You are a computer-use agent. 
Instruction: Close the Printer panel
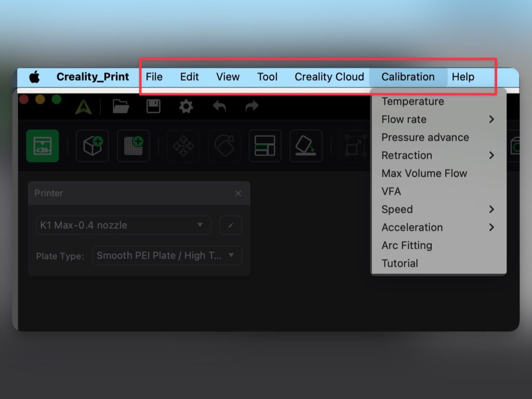click(x=238, y=193)
